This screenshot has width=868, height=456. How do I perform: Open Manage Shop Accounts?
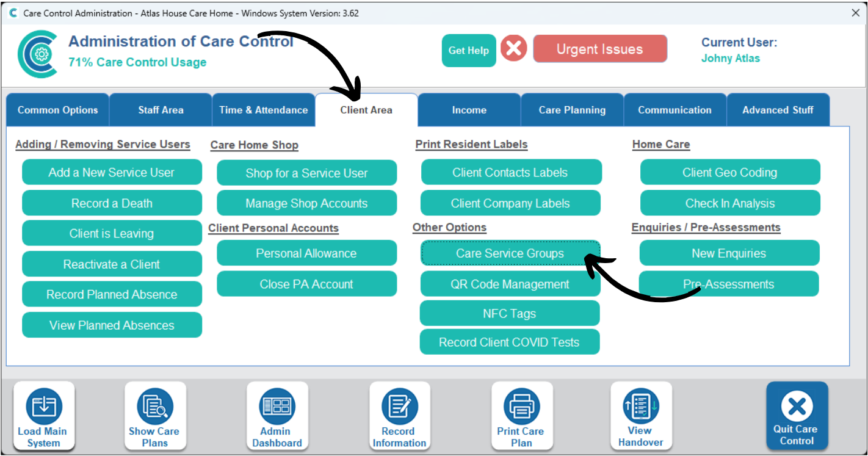tap(306, 203)
